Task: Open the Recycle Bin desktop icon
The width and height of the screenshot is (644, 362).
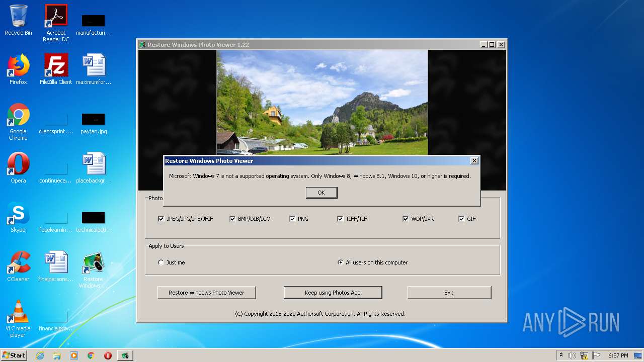Action: pyautogui.click(x=18, y=20)
